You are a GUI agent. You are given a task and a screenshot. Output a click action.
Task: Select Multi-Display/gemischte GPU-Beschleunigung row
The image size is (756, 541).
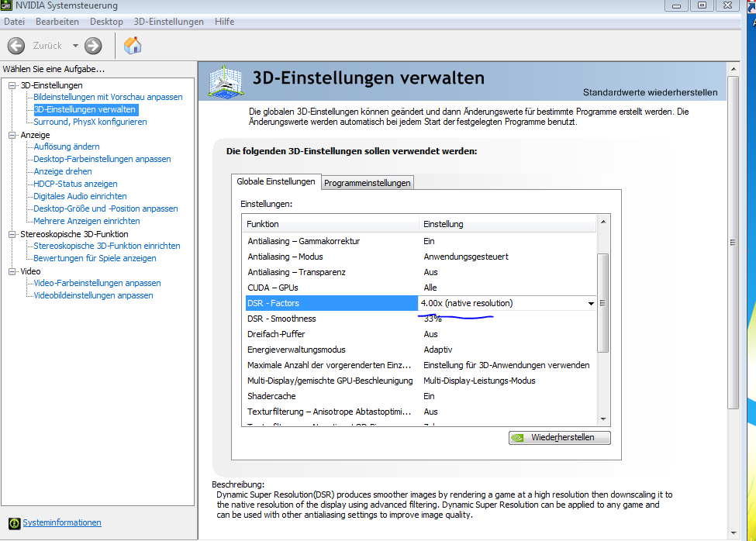[420, 381]
